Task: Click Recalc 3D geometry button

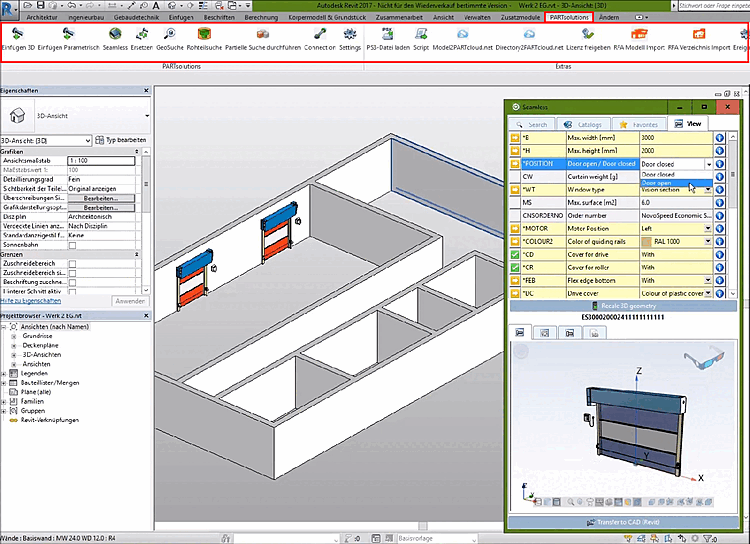Action: pyautogui.click(x=623, y=306)
